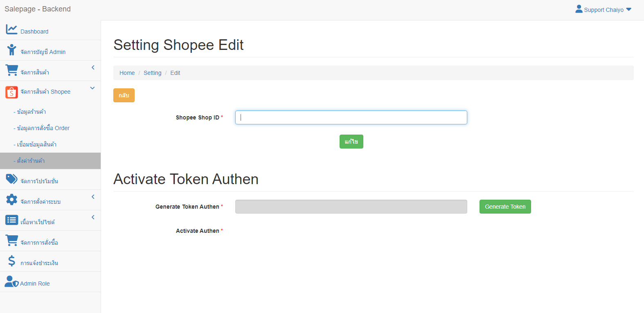Expand the เนื้อหาเว็บไซต์ submenu chevron

(93, 217)
